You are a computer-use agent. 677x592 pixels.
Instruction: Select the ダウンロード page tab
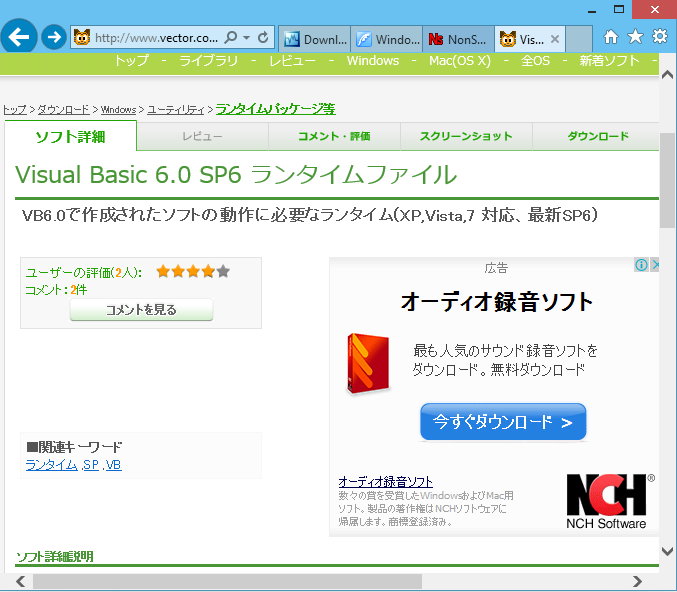click(598, 136)
